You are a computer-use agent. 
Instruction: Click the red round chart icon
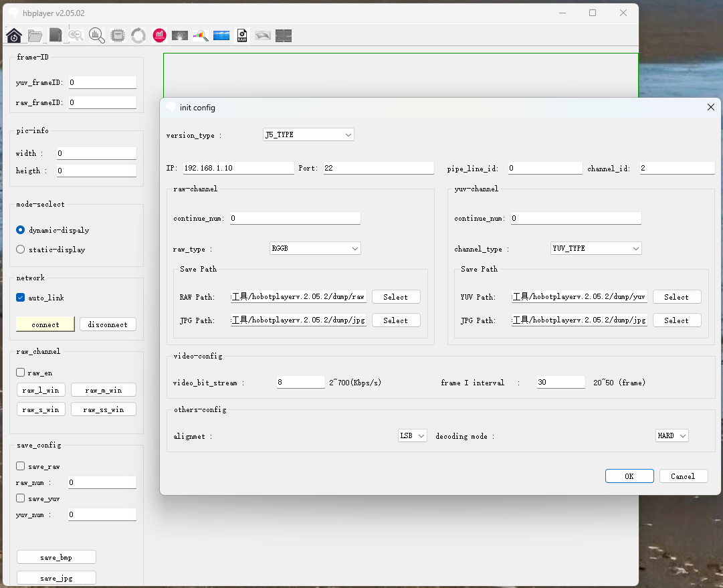point(159,35)
